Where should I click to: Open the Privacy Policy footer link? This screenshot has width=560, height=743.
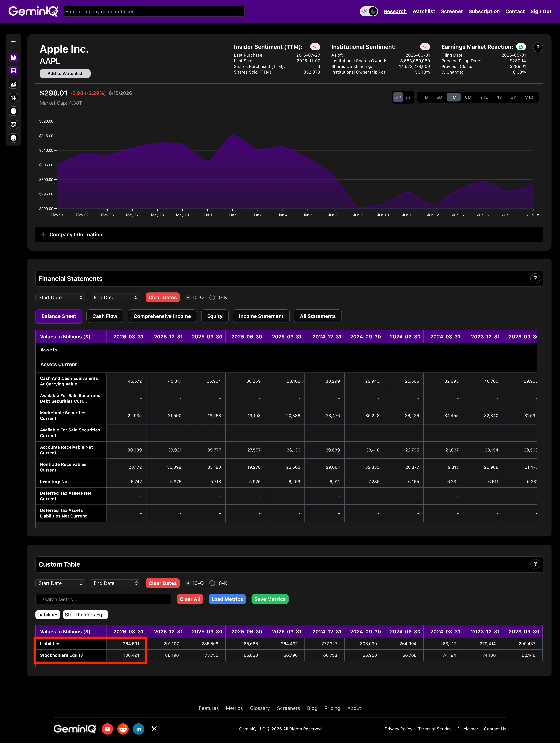click(398, 729)
